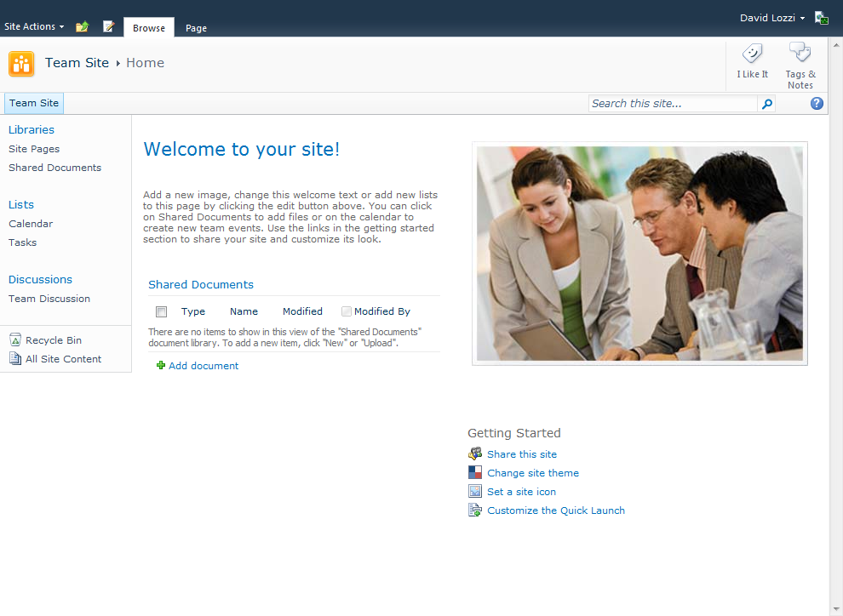Expand the Site Actions dropdown
The image size is (843, 616).
tap(34, 27)
